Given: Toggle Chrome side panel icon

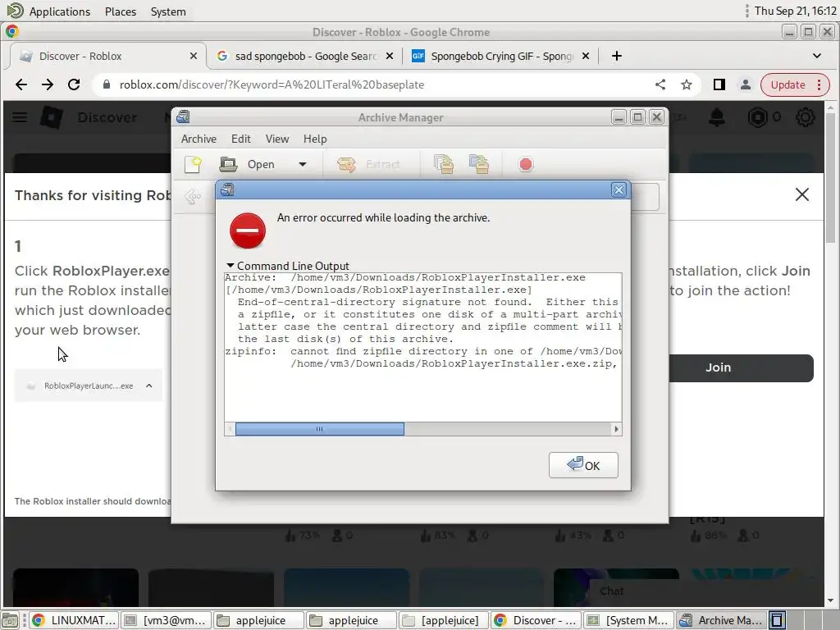Looking at the screenshot, I should pyautogui.click(x=719, y=84).
